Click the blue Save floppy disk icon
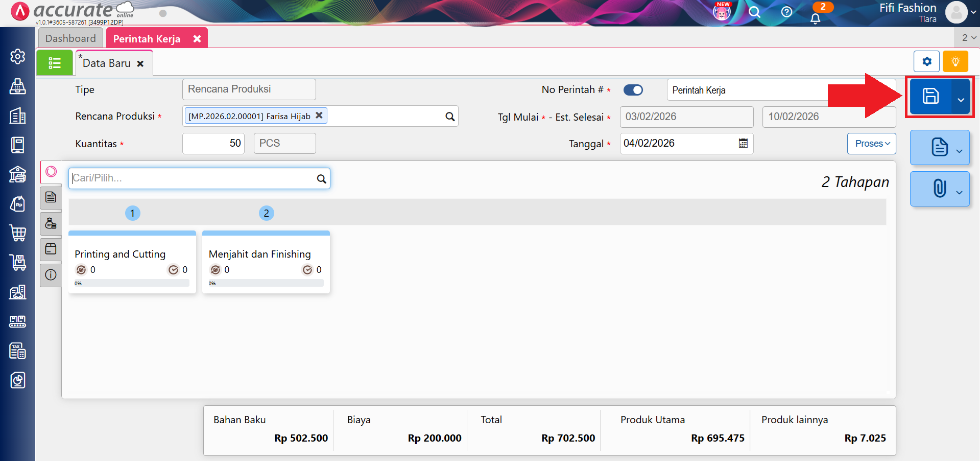The height and width of the screenshot is (461, 980). coord(930,96)
